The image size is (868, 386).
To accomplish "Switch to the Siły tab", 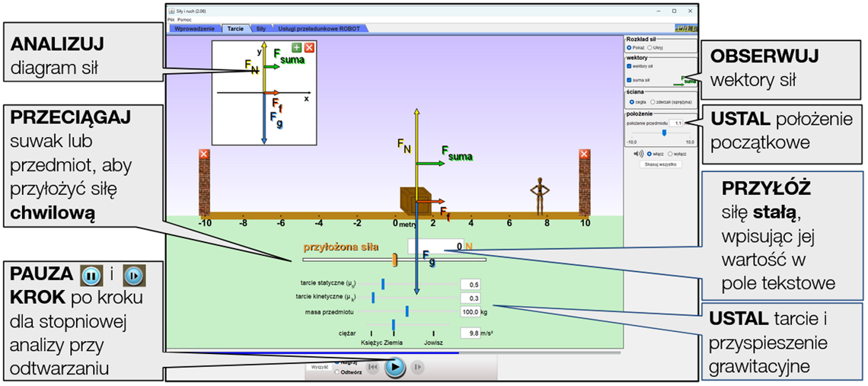I will point(261,28).
